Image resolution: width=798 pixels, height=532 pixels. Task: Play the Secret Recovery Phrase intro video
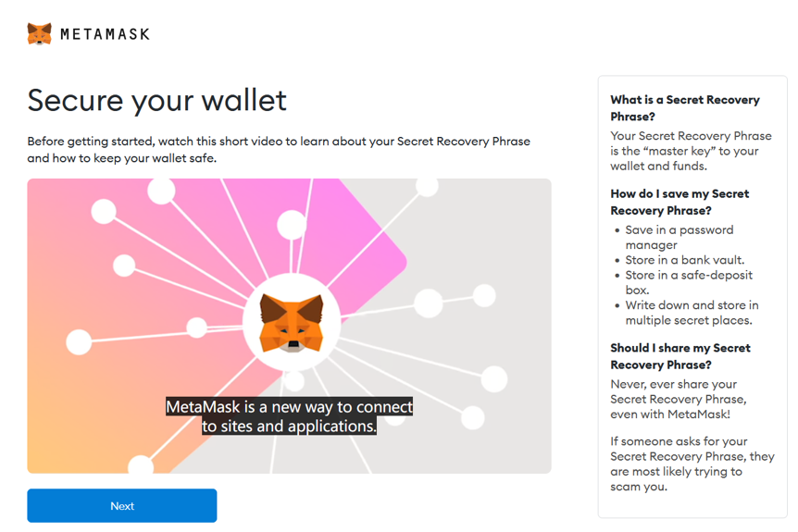pos(289,326)
